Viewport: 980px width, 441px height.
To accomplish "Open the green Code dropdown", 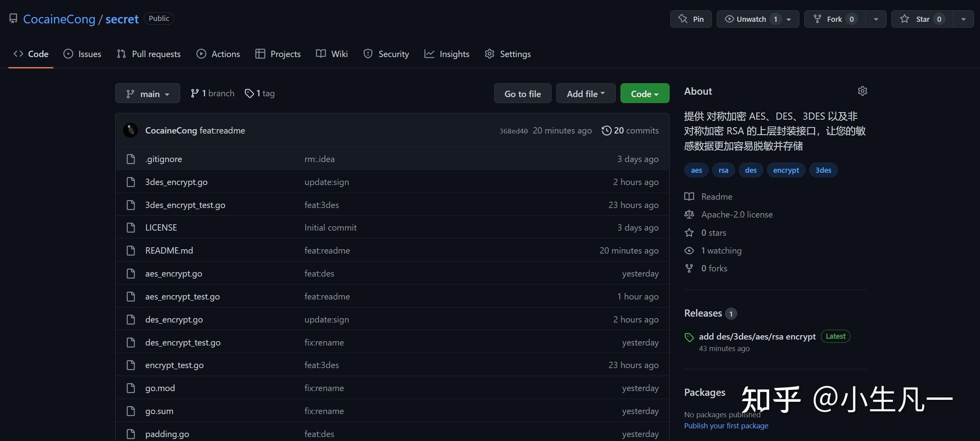I will pos(645,94).
